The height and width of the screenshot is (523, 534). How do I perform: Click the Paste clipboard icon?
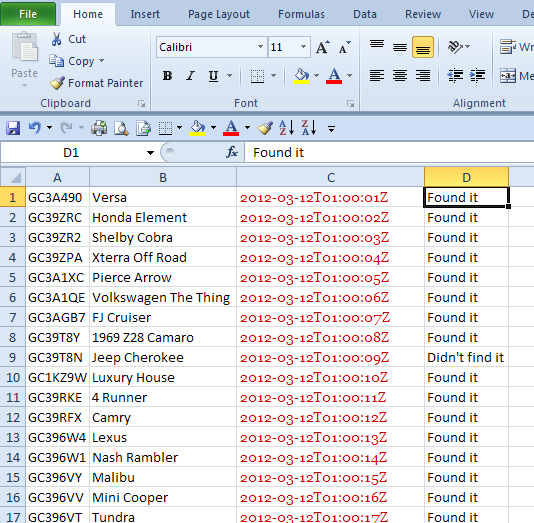[24, 47]
